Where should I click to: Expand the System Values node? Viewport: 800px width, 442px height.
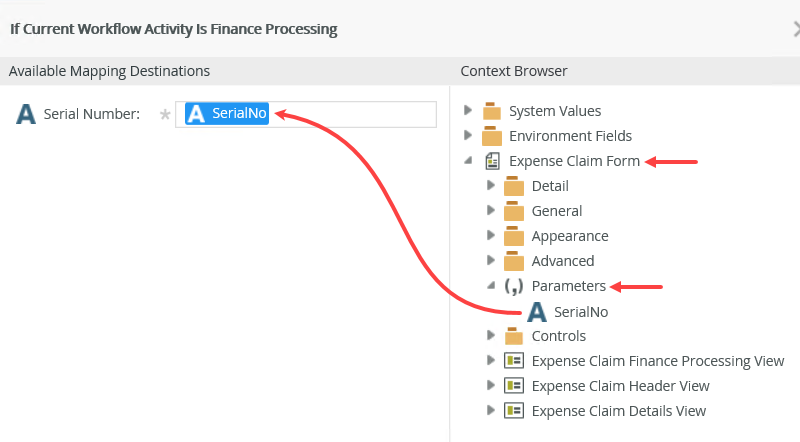click(x=468, y=111)
